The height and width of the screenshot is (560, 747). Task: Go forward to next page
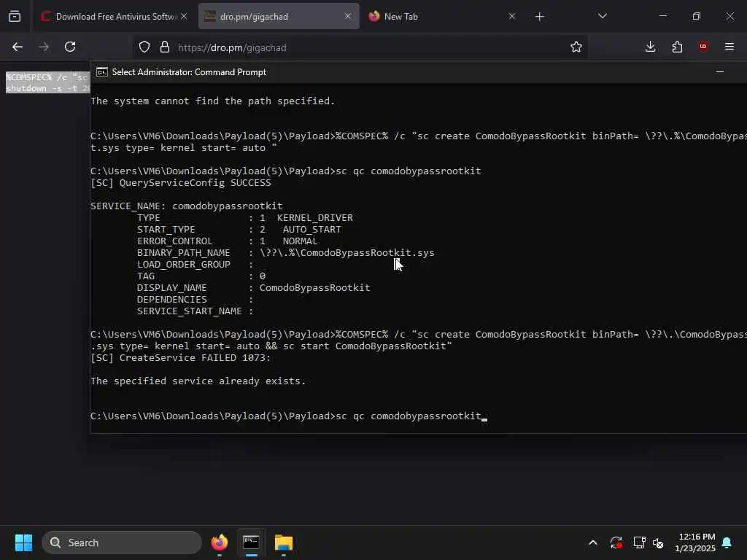[44, 47]
